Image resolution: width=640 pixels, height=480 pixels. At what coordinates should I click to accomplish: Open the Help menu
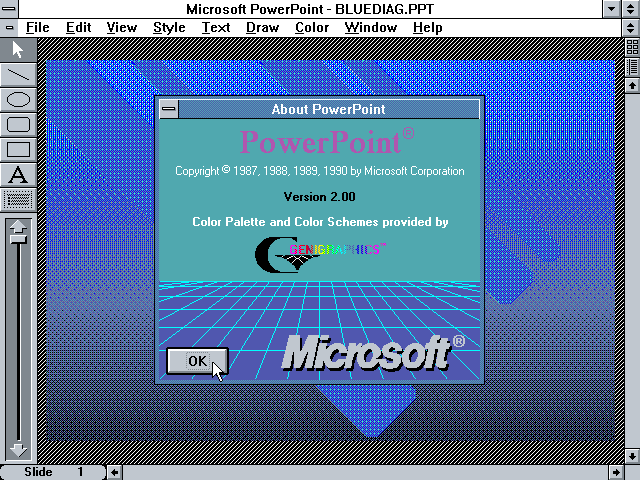427,28
